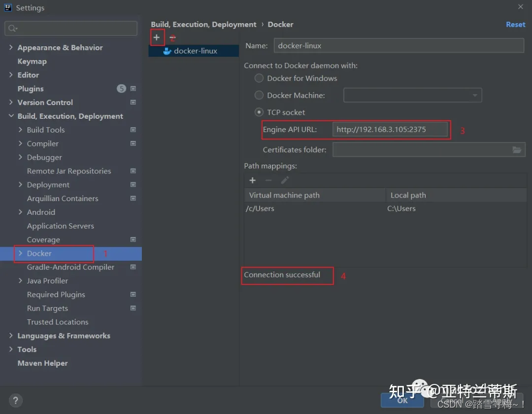Open Arquillian Containers settings

point(63,199)
